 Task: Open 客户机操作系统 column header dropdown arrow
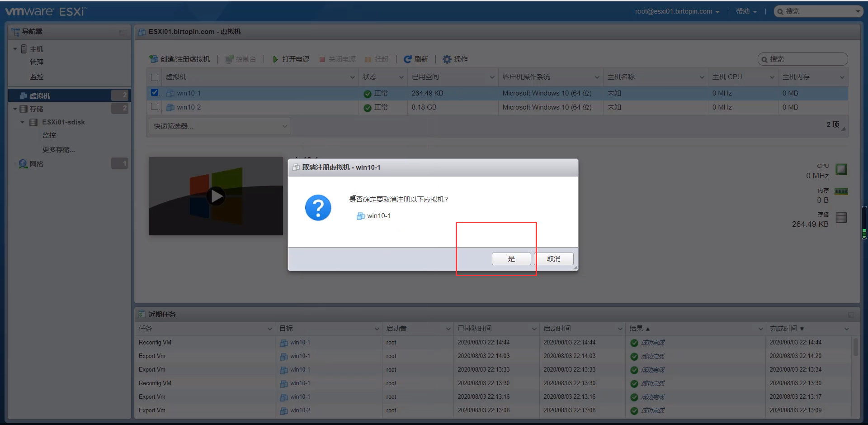(x=597, y=77)
